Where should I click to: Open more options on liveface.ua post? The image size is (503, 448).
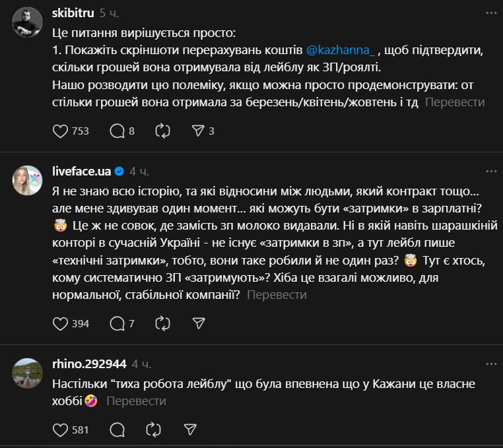point(490,172)
